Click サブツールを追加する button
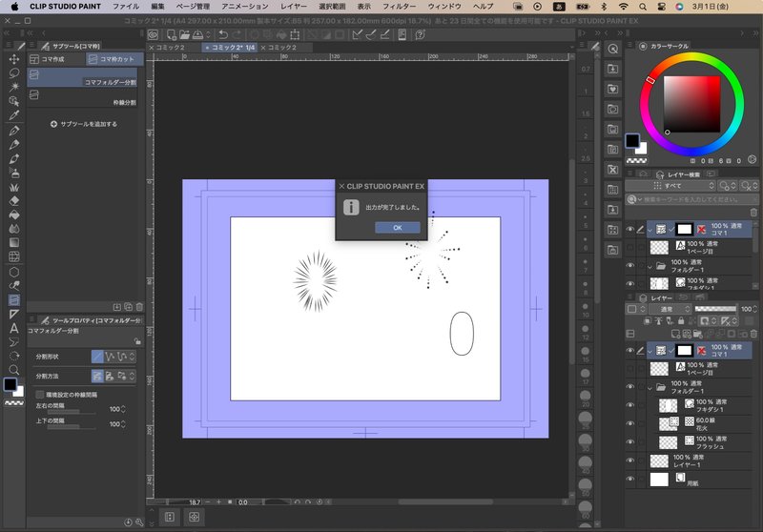 (x=84, y=124)
